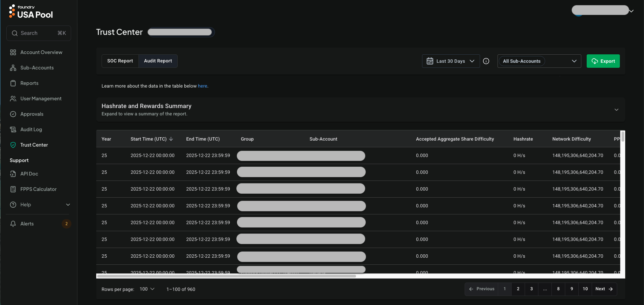
Task: Click the info icon beside date range
Action: [486, 61]
